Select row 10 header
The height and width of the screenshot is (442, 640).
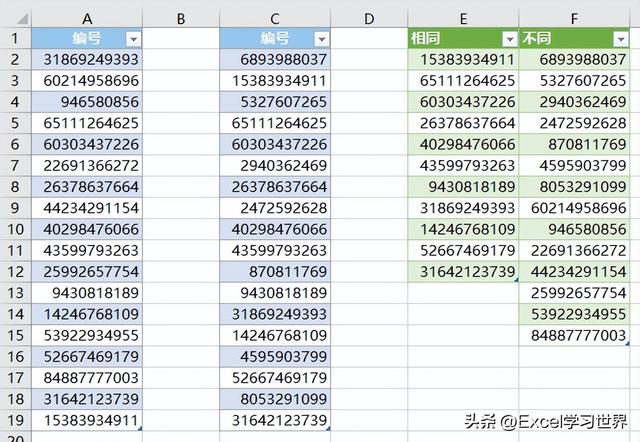[15, 229]
